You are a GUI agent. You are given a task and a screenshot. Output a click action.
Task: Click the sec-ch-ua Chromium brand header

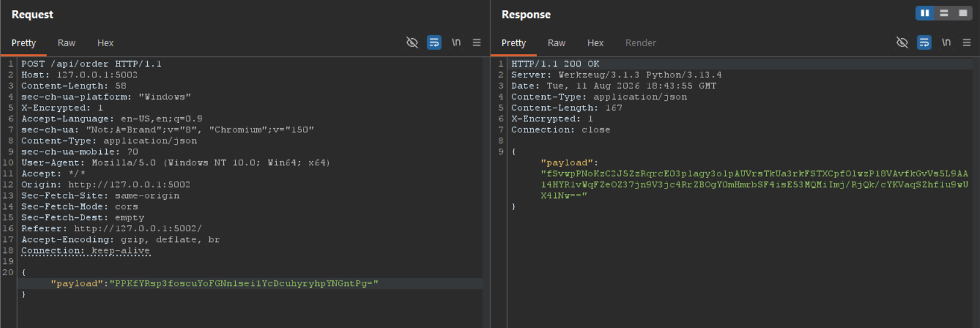[x=168, y=130]
